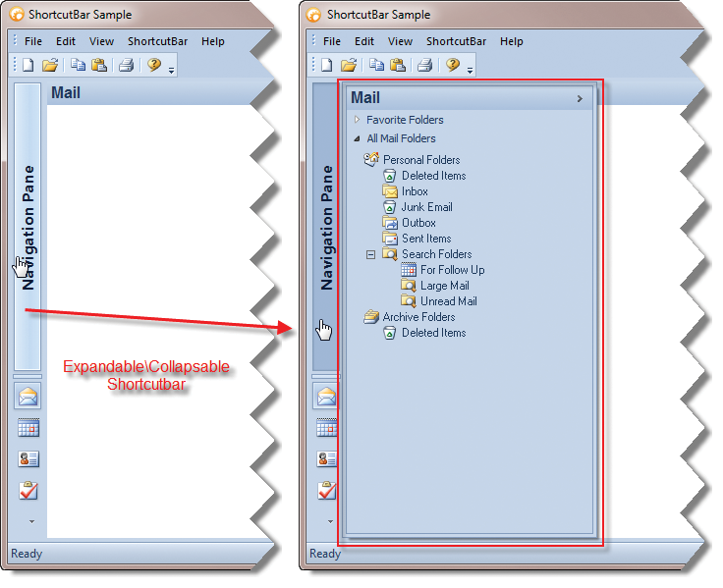Screen dimensions: 723x588
Task: Click Help question icon in left window toolbar
Action: coord(154,65)
